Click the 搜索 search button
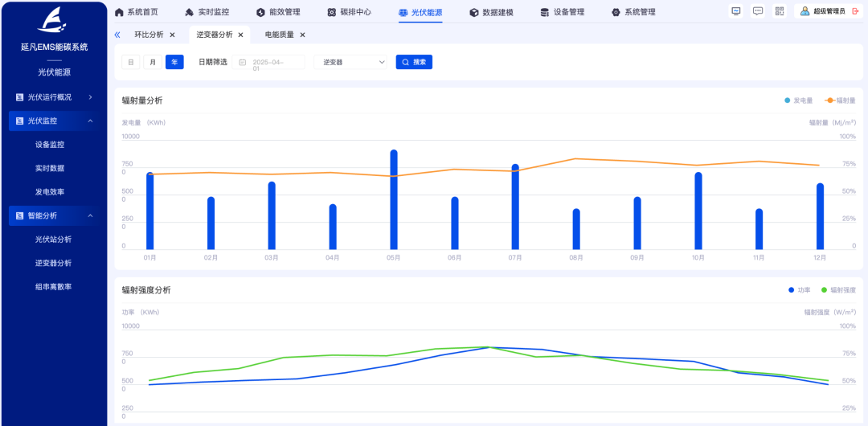This screenshot has width=868, height=426. pyautogui.click(x=414, y=62)
